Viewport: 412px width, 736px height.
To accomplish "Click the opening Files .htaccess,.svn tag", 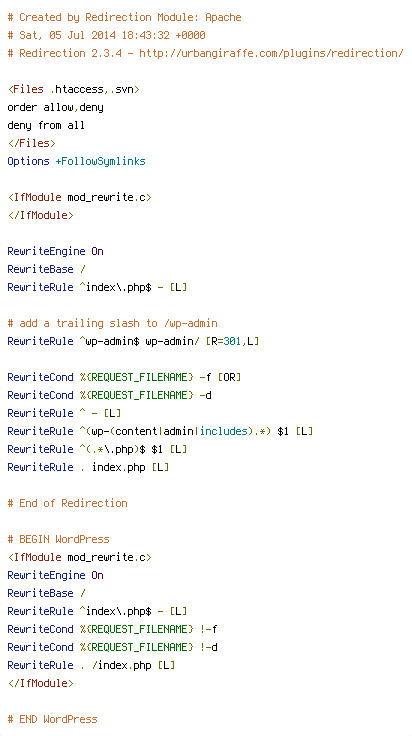I will tap(74, 90).
